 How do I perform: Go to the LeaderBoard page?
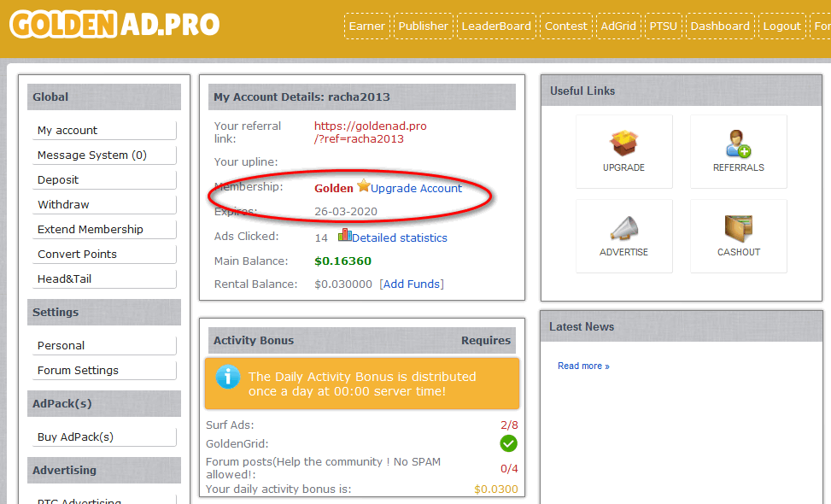coord(496,26)
